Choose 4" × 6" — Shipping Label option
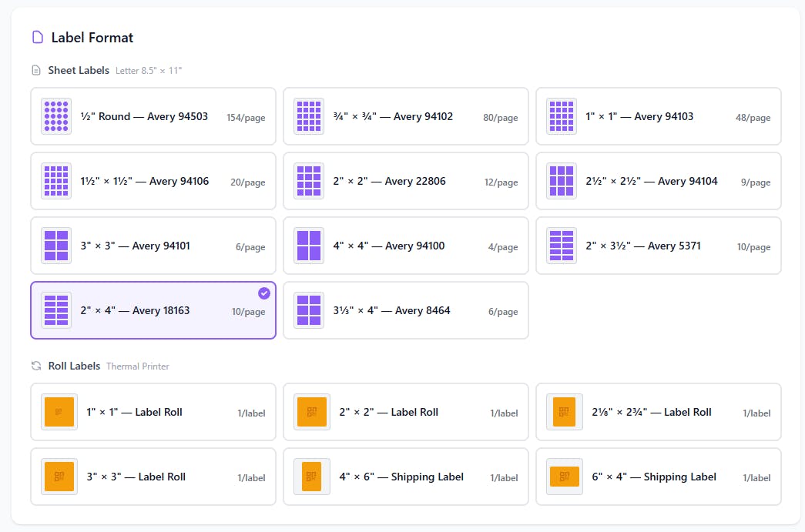The image size is (805, 532). click(x=405, y=477)
